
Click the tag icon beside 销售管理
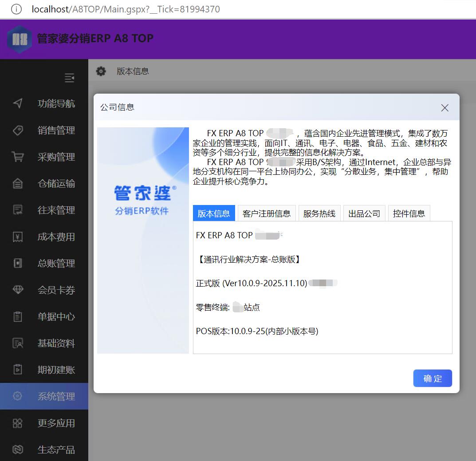point(18,130)
